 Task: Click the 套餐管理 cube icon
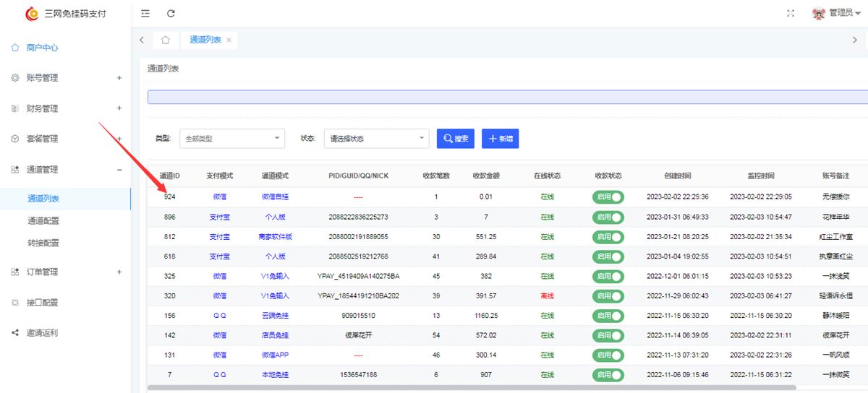tap(15, 139)
